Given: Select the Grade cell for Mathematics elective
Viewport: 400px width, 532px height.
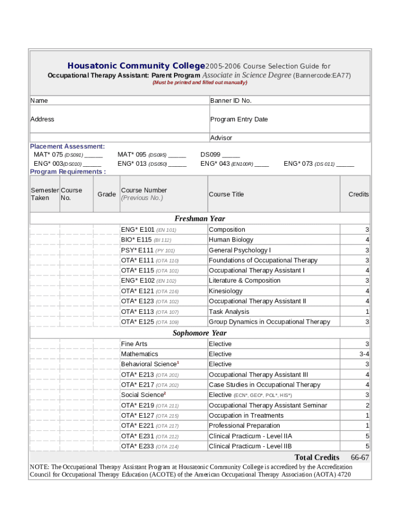Looking at the screenshot, I should [106, 354].
